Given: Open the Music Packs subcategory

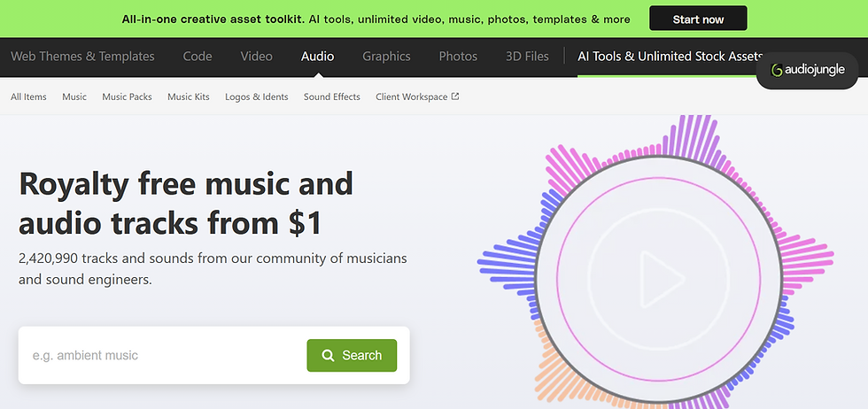Looking at the screenshot, I should 127,96.
